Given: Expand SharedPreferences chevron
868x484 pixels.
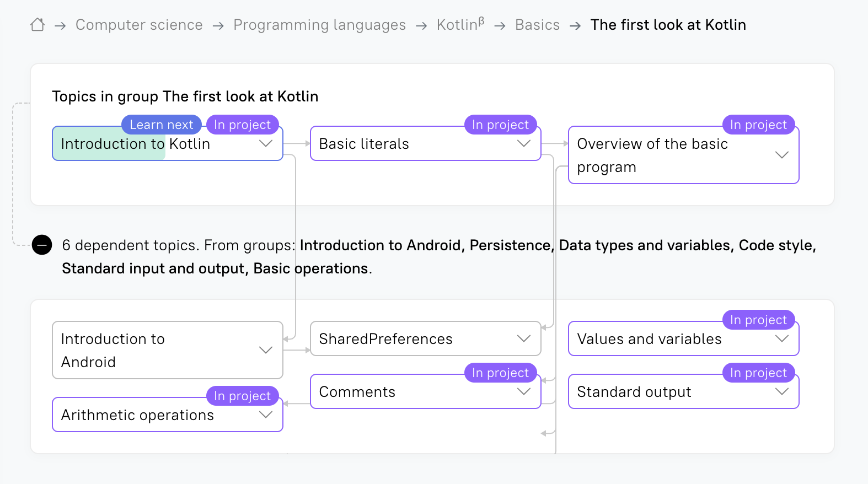Looking at the screenshot, I should click(524, 338).
